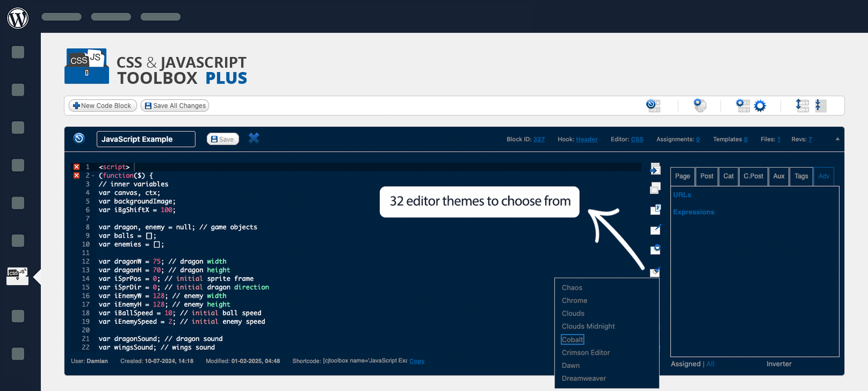Viewport: 868px width, 391px height.
Task: Open the editor theme picker via the paintbrush icon
Action: point(655,271)
